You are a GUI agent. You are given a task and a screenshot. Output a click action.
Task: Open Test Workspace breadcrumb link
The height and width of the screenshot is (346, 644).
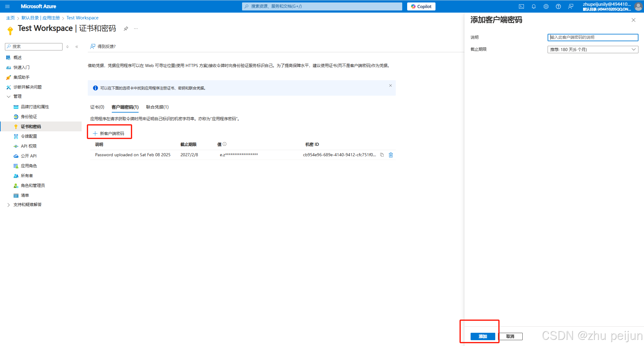[x=82, y=18]
